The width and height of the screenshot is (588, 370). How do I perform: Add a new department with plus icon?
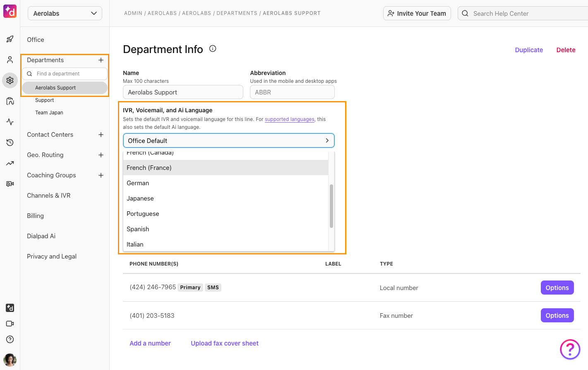[x=101, y=60]
